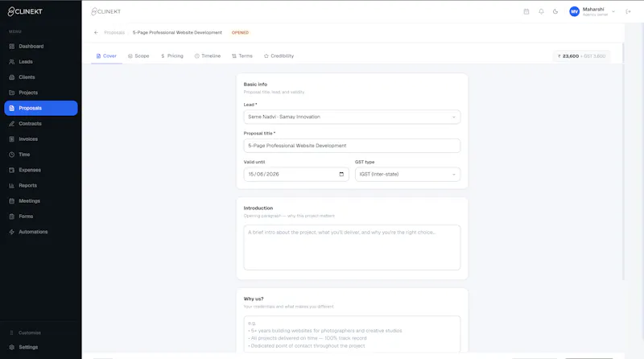Click the Why us text area
Image resolution: width=644 pixels, height=359 pixels.
click(x=352, y=334)
